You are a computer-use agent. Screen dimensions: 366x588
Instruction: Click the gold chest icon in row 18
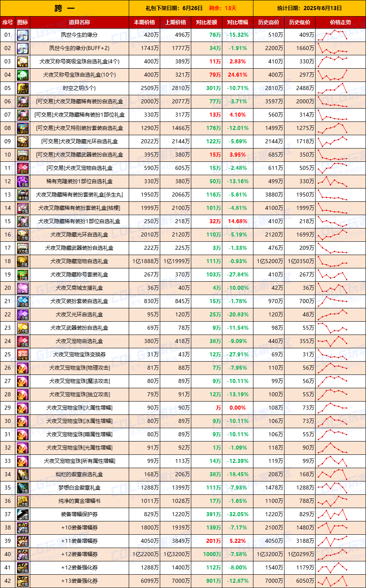23,261
